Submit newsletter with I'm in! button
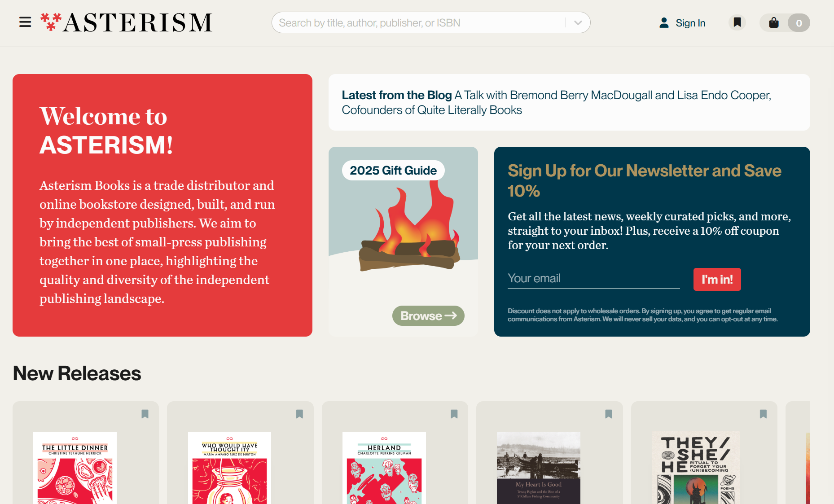 point(717,280)
